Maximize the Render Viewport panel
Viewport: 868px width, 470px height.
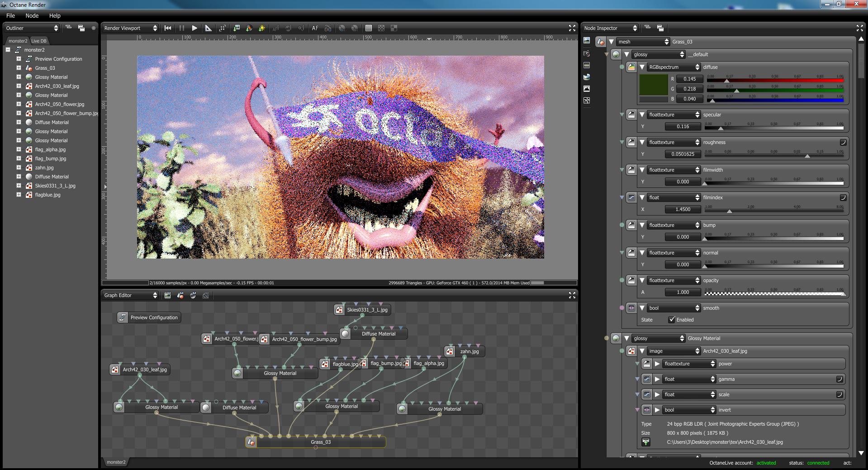(572, 28)
